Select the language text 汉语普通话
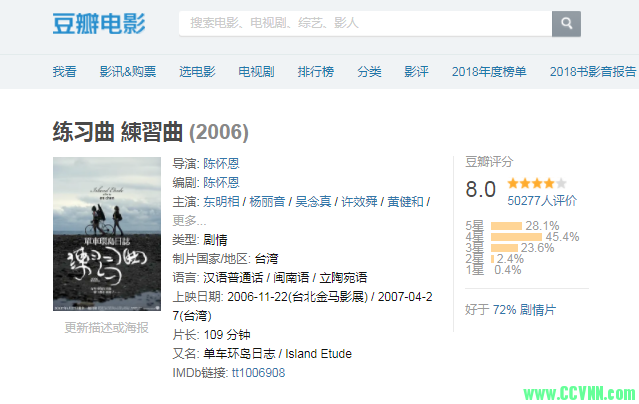 (x=233, y=278)
